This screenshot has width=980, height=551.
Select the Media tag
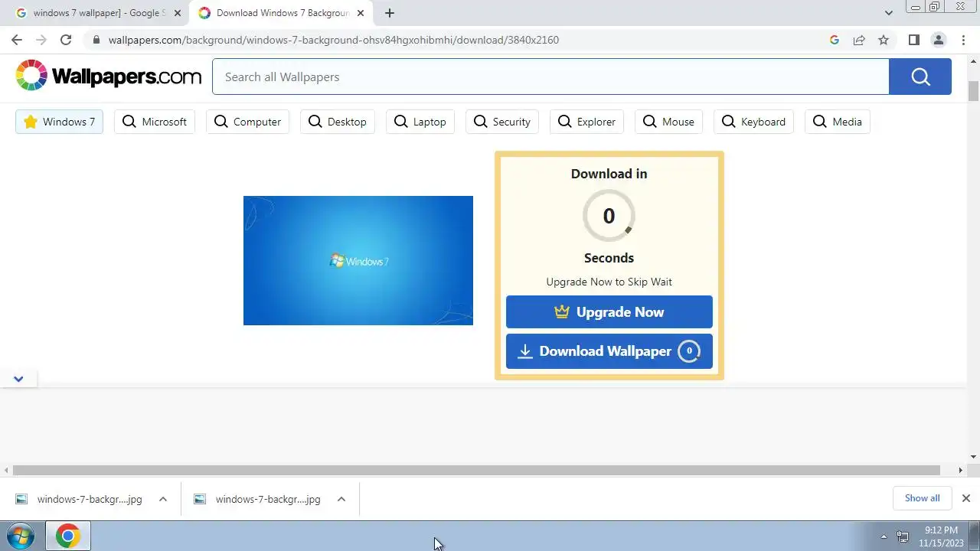(838, 122)
